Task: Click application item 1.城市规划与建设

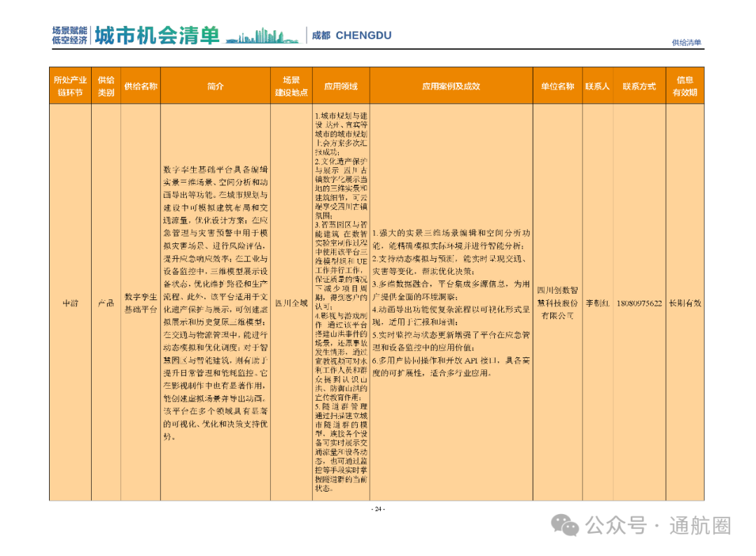Action: [x=341, y=134]
